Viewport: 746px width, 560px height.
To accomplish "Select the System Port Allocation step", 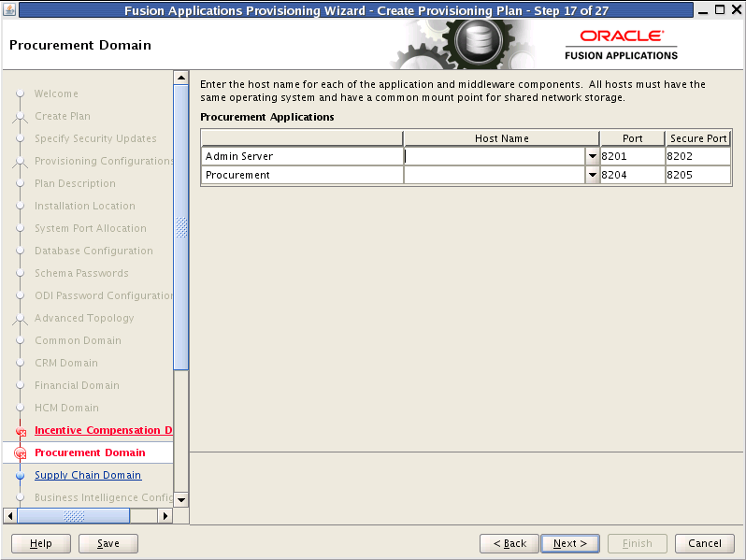I will tap(91, 228).
